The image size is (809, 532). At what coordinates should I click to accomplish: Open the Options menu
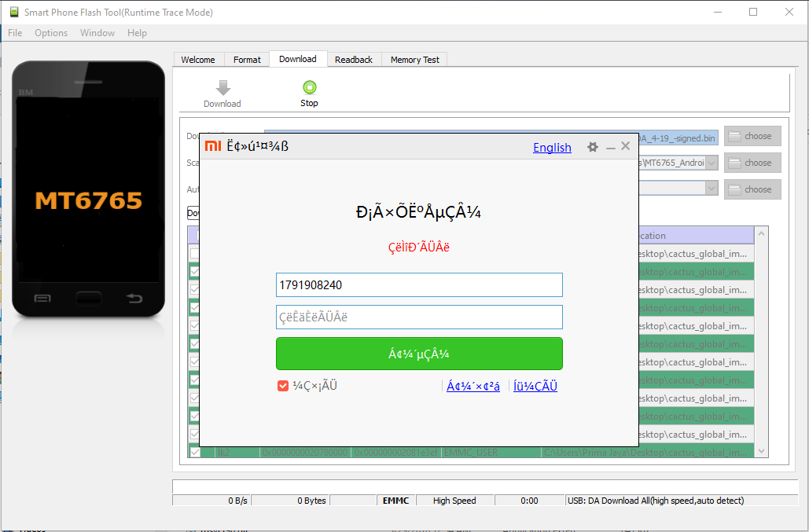[51, 32]
